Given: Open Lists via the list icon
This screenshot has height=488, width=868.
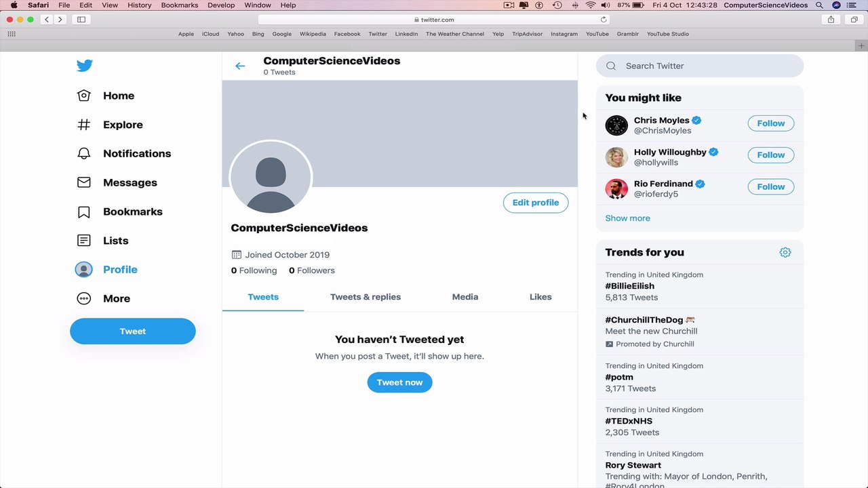Looking at the screenshot, I should pyautogui.click(x=83, y=241).
